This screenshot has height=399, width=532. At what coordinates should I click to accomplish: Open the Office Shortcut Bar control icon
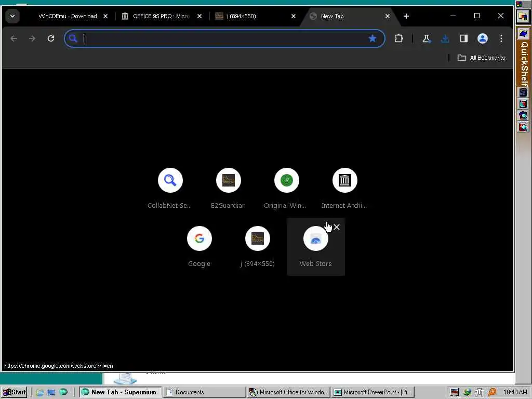tap(519, 4)
